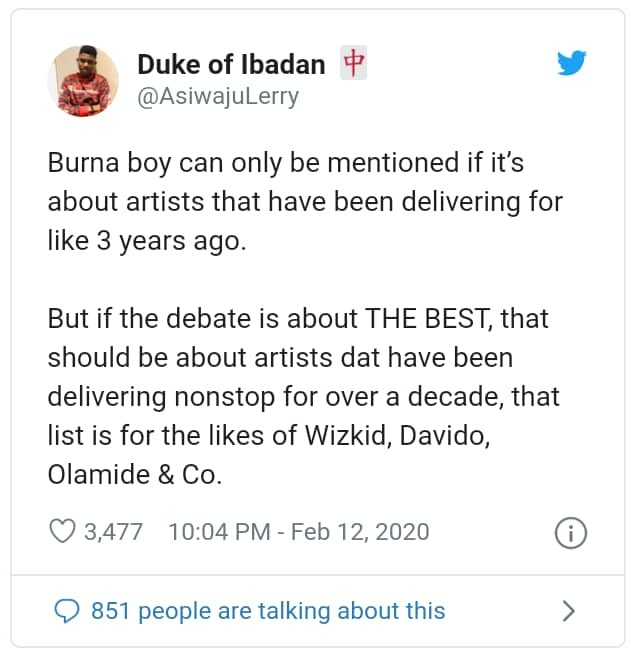This screenshot has height=651, width=630.
Task: Open Duke of Ibadan's profile picture
Action: [84, 81]
